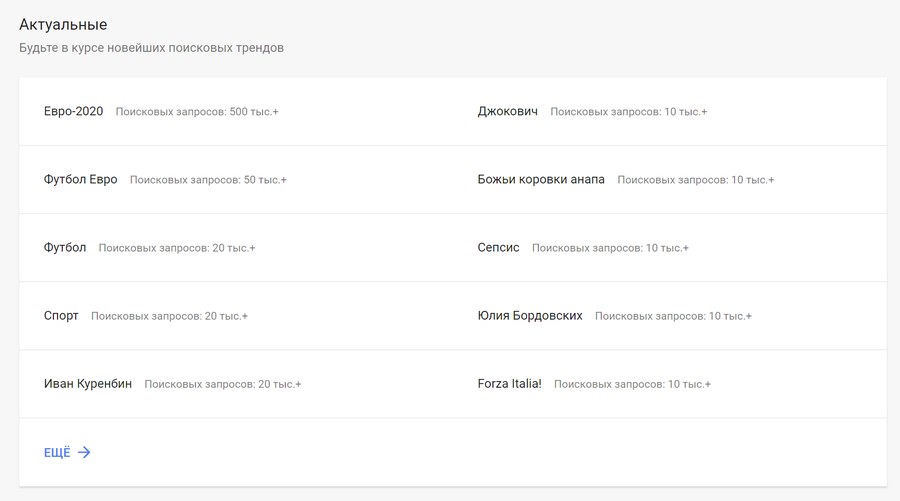
Task: Click the Актуальные section heading
Action: [x=63, y=25]
